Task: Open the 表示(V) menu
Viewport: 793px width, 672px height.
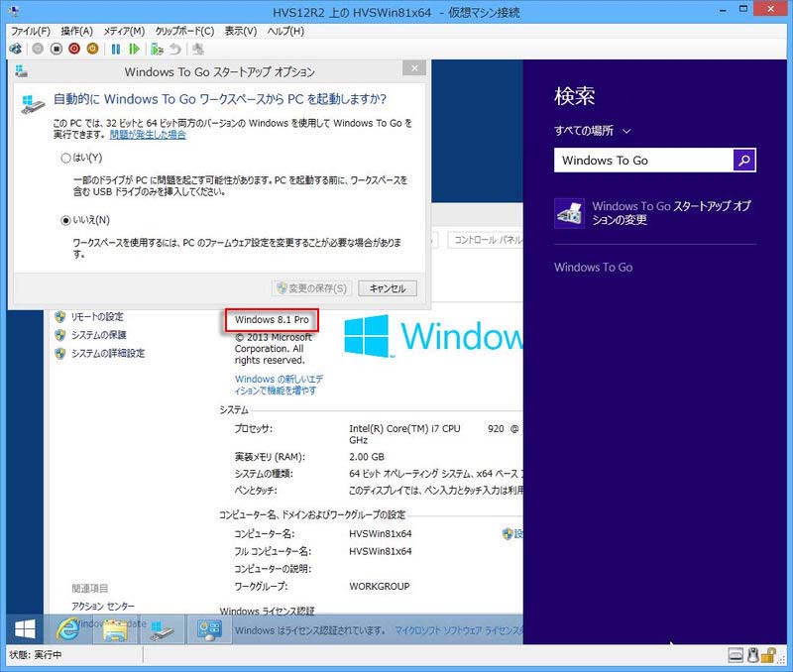Action: click(x=240, y=31)
